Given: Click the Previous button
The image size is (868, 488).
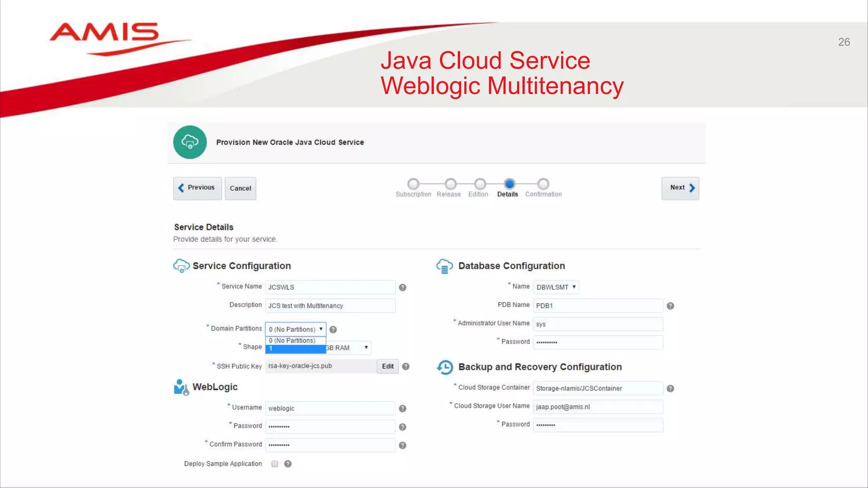Looking at the screenshot, I should point(198,188).
